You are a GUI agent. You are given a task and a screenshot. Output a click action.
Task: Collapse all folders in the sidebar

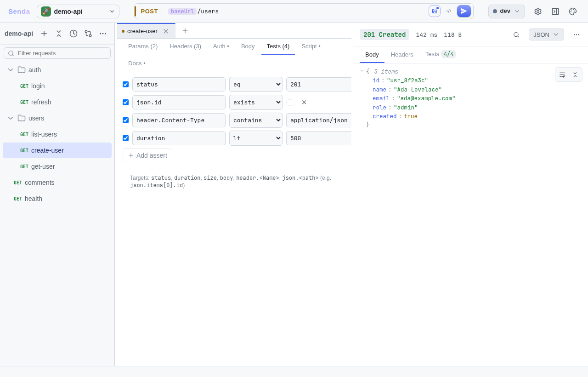tap(59, 34)
